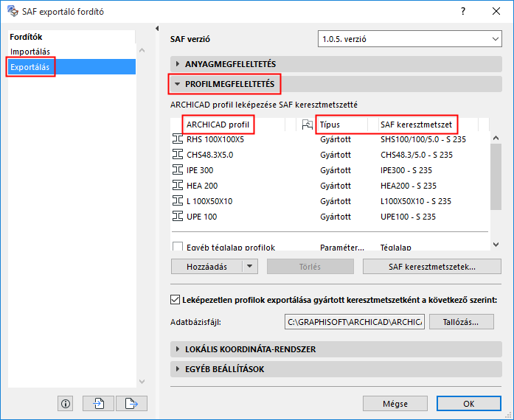Screen dimensions: 514x420
Task: Click the profile icon beside IPE 300
Action: click(x=178, y=169)
